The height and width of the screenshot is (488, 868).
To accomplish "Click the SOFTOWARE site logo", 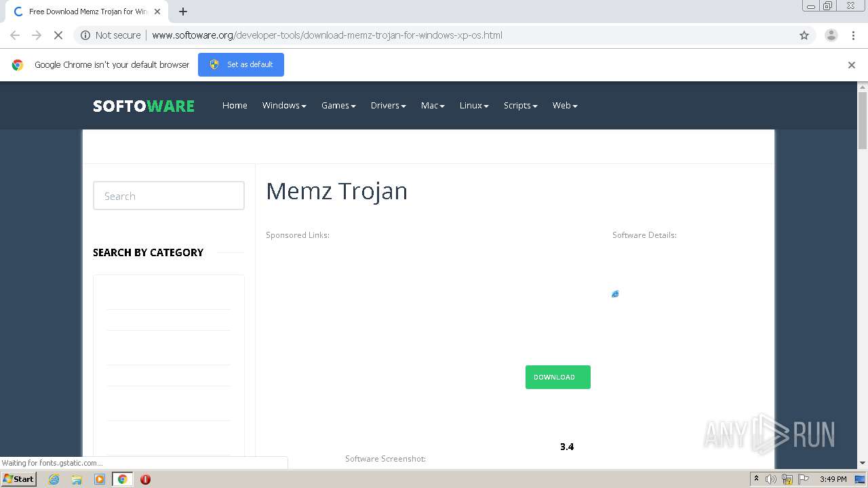I will (x=144, y=106).
